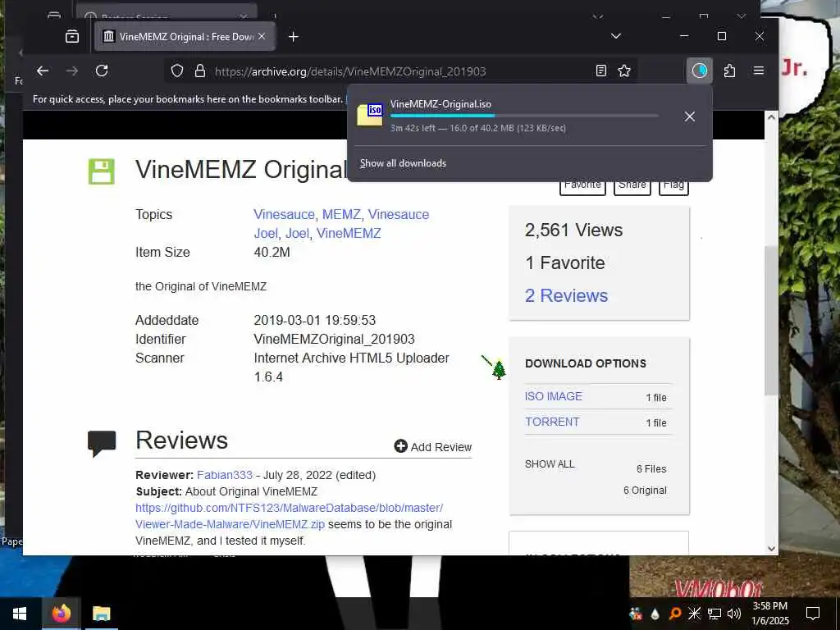Open the VineMEMZ topic link
Image resolution: width=840 pixels, height=630 pixels.
(x=348, y=234)
